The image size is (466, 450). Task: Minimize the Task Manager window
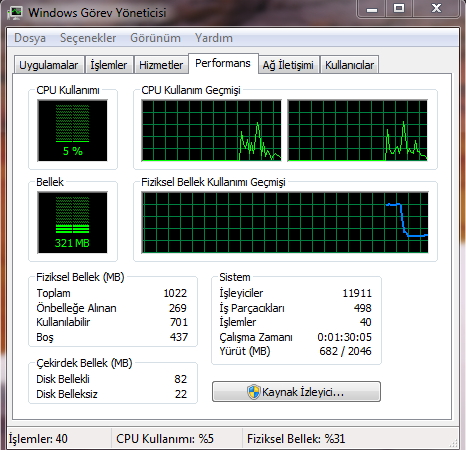click(372, 8)
